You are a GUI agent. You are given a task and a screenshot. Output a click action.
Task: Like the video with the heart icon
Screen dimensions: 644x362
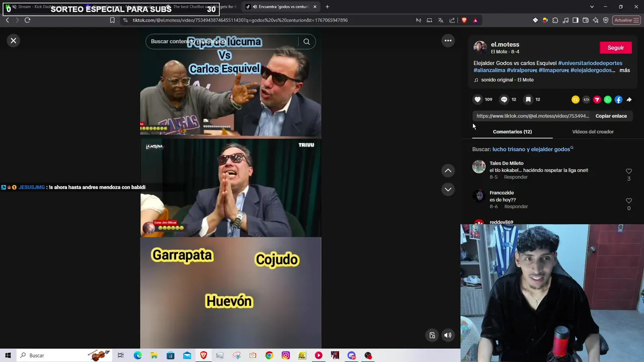tap(477, 100)
